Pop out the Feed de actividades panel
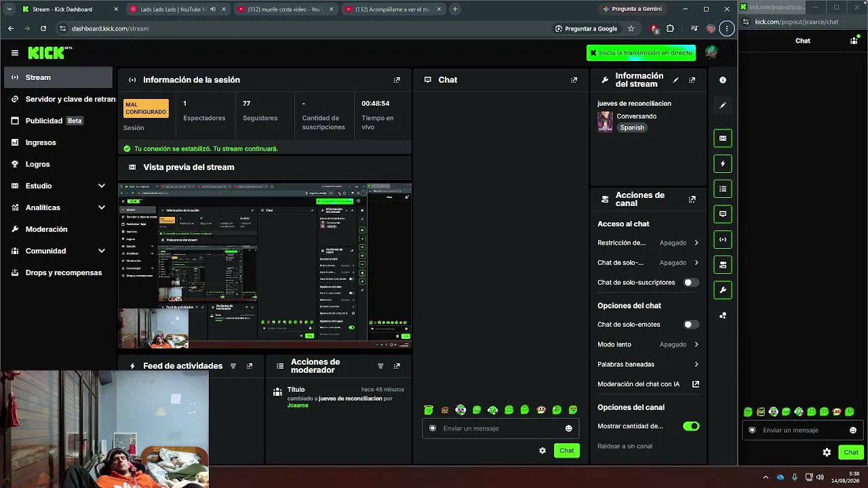The height and width of the screenshot is (488, 868). point(250,366)
